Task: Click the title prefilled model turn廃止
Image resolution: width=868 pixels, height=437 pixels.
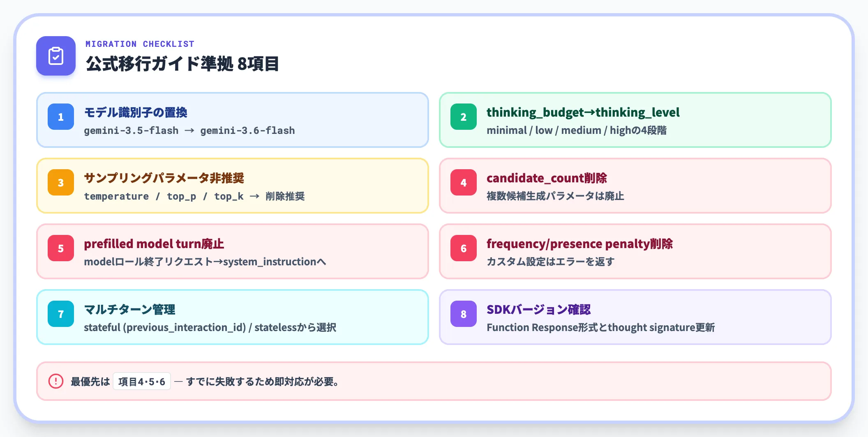Action: click(x=154, y=244)
